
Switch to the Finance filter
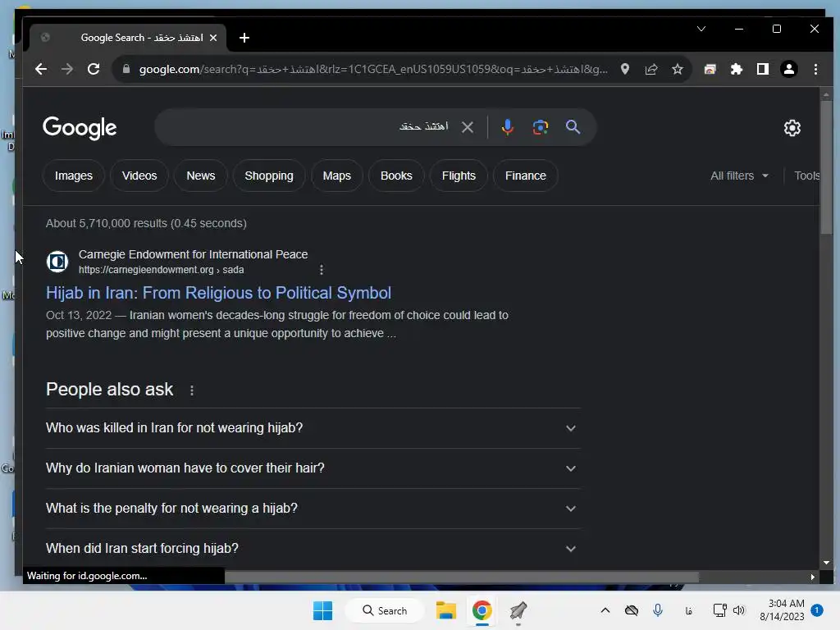pos(526,176)
